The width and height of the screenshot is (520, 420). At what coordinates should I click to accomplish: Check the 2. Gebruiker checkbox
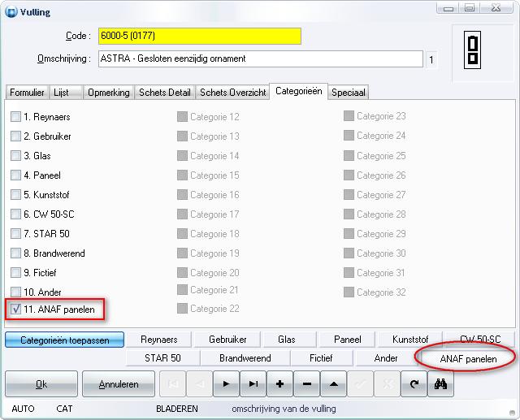tap(15, 136)
